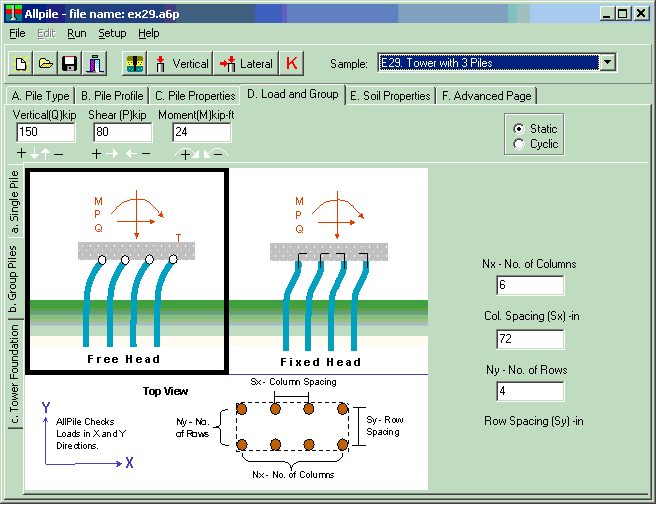Switch to E. Soil Properties tab
This screenshot has width=656, height=505.
(x=391, y=96)
